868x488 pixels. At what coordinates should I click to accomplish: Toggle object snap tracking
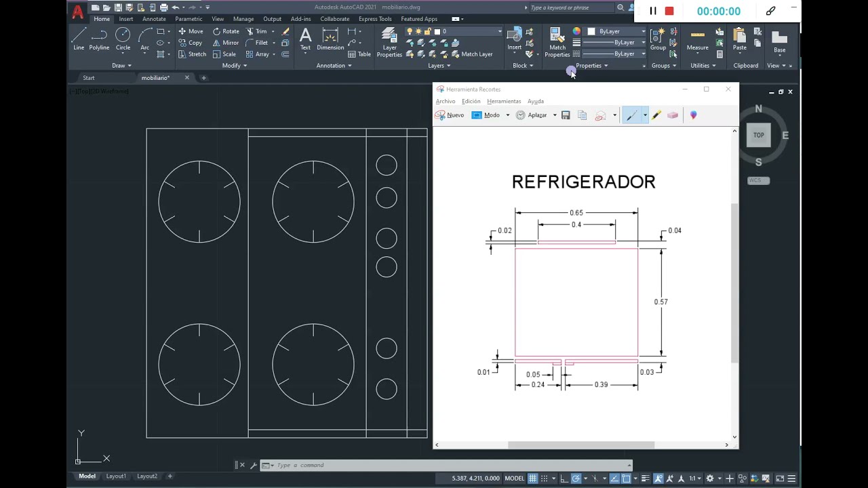pyautogui.click(x=614, y=479)
